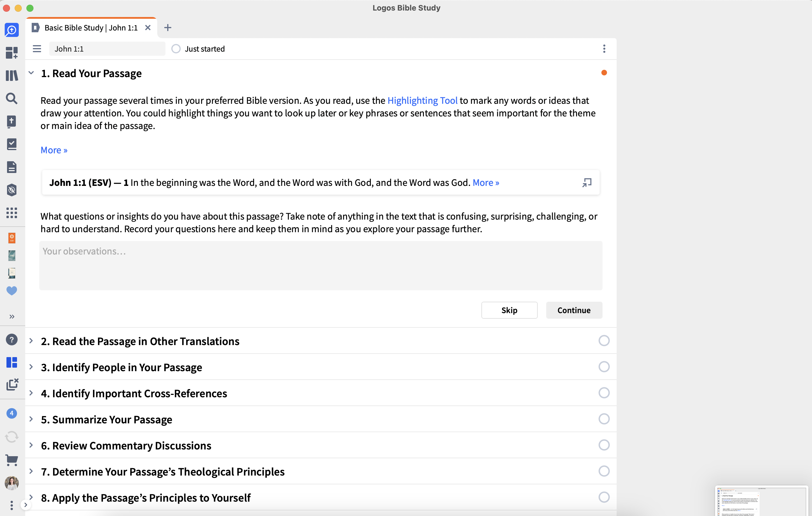Toggle the Just started status circle
Viewport: 812px width, 516px height.
pyautogui.click(x=176, y=49)
